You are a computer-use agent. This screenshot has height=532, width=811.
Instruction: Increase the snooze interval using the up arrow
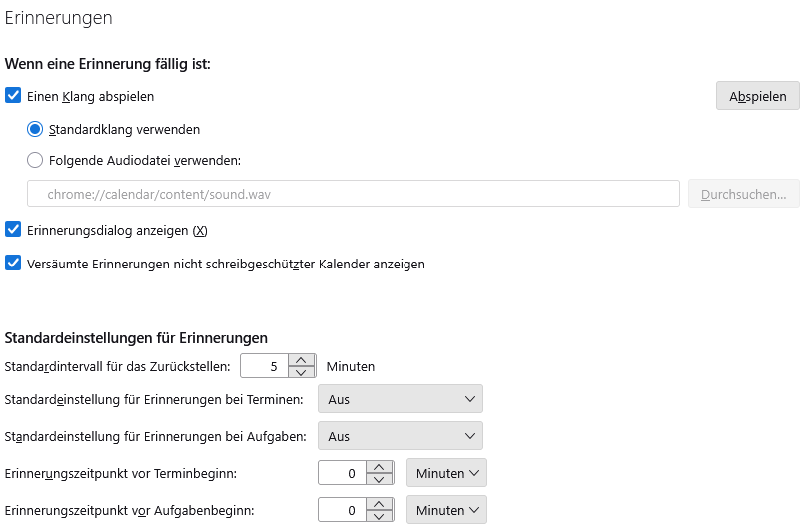[302, 360]
